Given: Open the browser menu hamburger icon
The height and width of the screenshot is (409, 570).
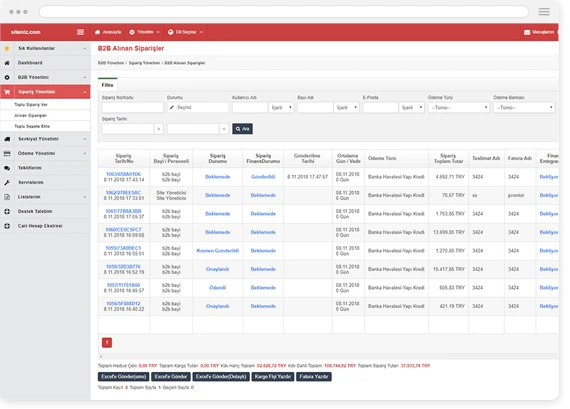Looking at the screenshot, I should pyautogui.click(x=544, y=12).
